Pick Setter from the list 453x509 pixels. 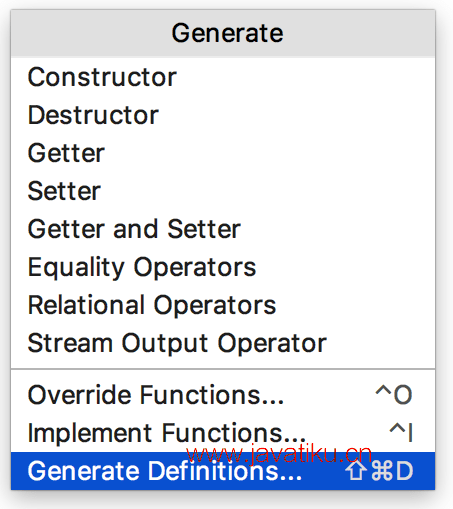[223, 191]
